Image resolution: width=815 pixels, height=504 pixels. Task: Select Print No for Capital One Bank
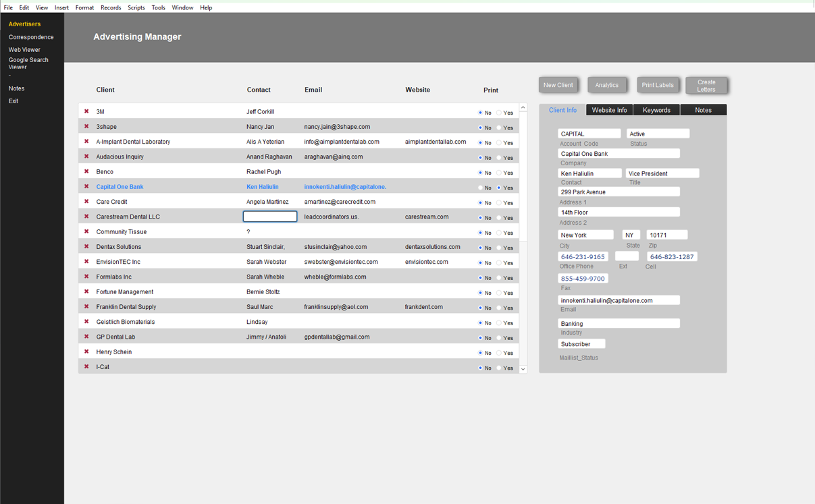tap(481, 188)
